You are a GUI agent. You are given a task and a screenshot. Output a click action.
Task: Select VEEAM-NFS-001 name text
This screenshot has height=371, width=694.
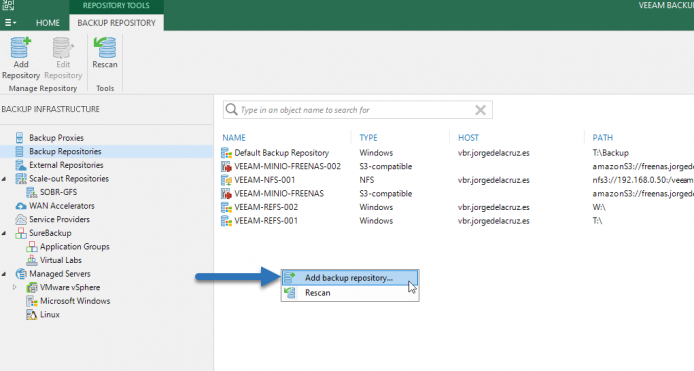click(265, 180)
